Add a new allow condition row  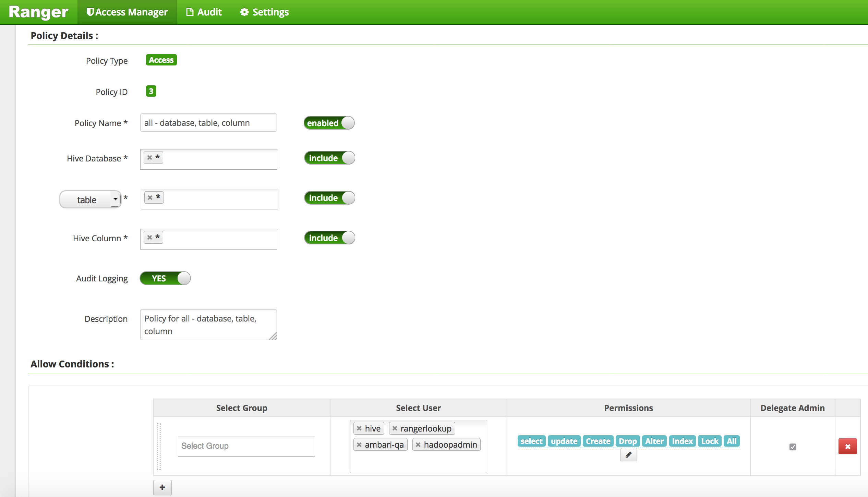162,487
